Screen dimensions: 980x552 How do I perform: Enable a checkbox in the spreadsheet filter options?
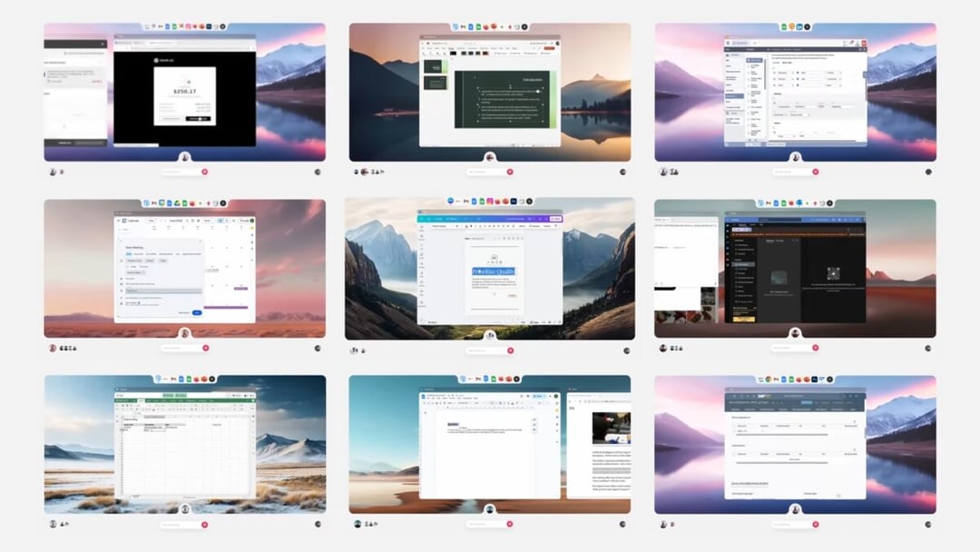point(148,430)
